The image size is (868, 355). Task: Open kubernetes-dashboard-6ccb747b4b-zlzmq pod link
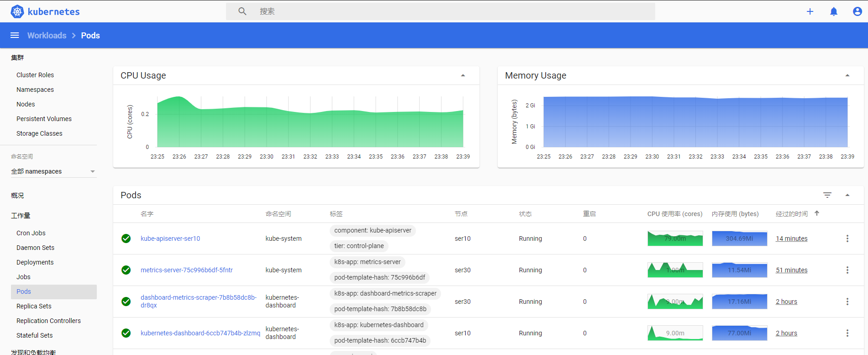tap(200, 333)
